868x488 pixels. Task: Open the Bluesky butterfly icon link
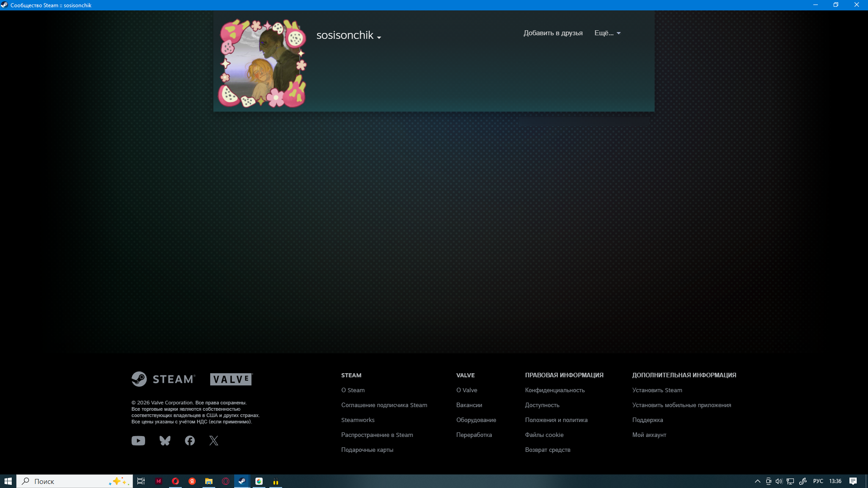(x=165, y=441)
